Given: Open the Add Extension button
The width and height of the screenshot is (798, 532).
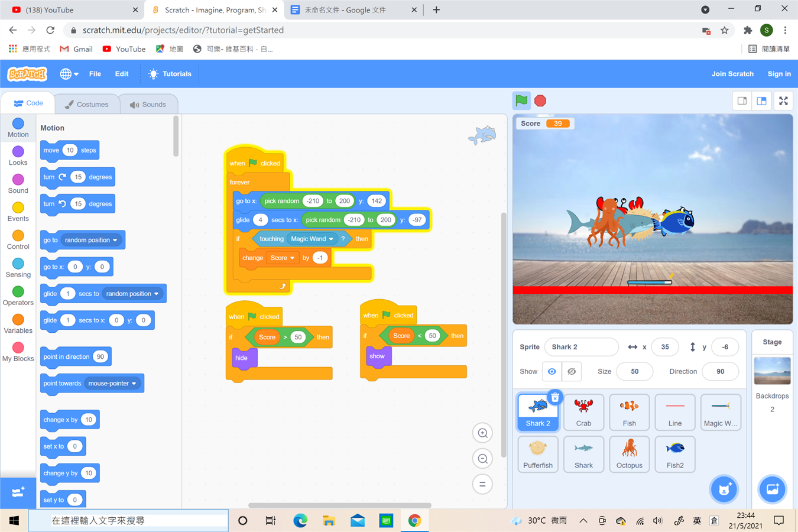Looking at the screenshot, I should pos(18,492).
